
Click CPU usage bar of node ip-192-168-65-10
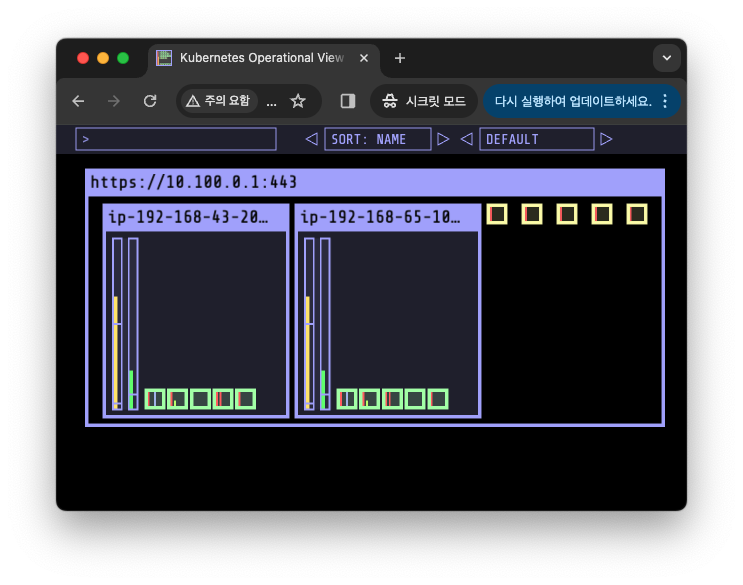coord(309,324)
